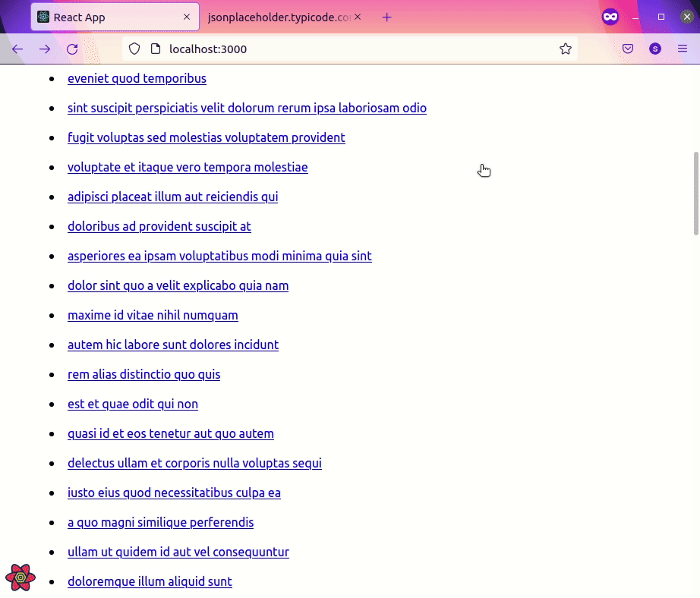The width and height of the screenshot is (700, 598).
Task: Focus the localhost:3000 address bar
Action: tap(349, 49)
